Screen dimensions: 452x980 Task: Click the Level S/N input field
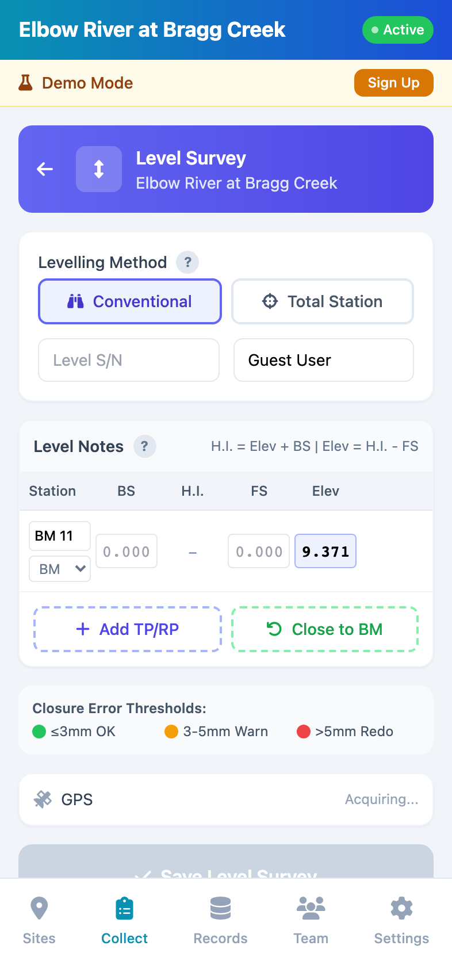129,360
